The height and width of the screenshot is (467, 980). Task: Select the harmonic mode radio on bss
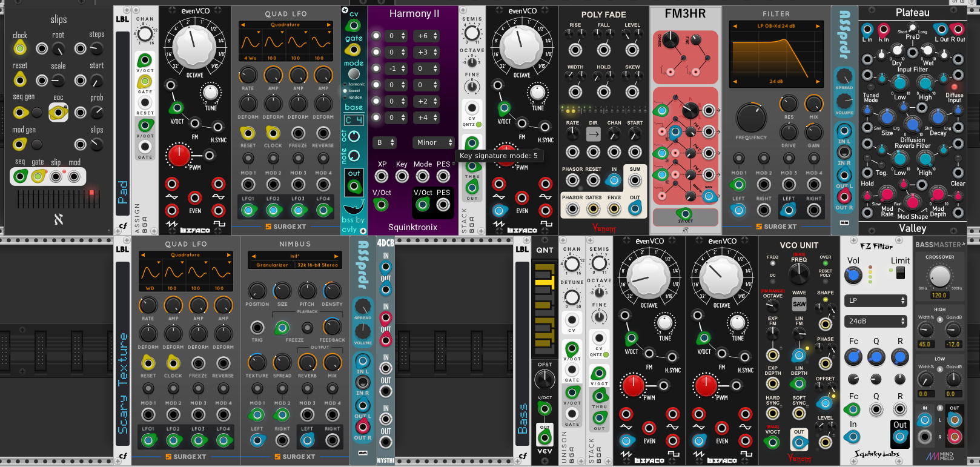coord(345,84)
